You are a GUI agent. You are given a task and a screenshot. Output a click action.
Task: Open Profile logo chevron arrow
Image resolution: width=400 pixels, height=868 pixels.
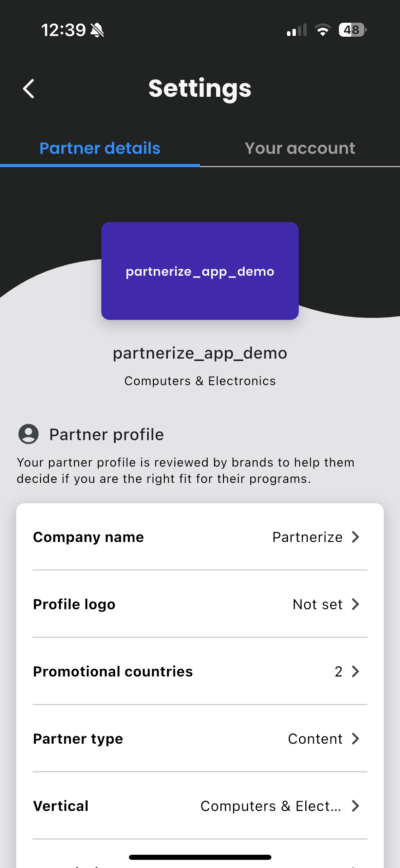pos(355,604)
